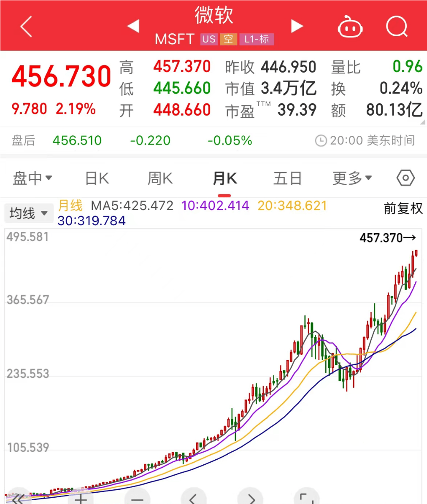Screen dimensions: 427x504
Task: Tap the current price 456.730
Action: [62, 76]
